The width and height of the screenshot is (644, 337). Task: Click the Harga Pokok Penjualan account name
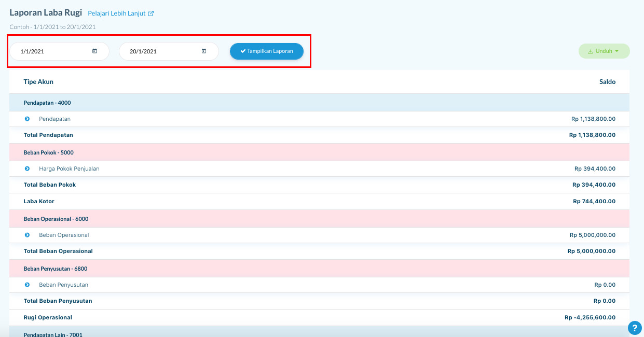69,168
